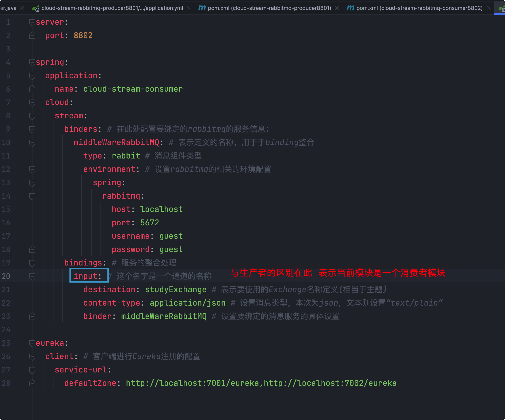Click Maven icon on consumer8802 pom.xml tab
The width and height of the screenshot is (505, 420).
click(350, 8)
